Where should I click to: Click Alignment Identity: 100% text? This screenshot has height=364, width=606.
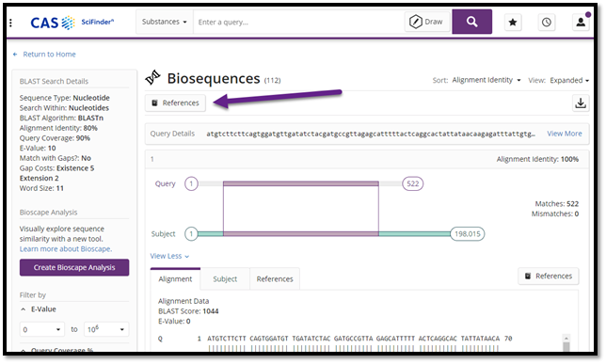pos(537,159)
